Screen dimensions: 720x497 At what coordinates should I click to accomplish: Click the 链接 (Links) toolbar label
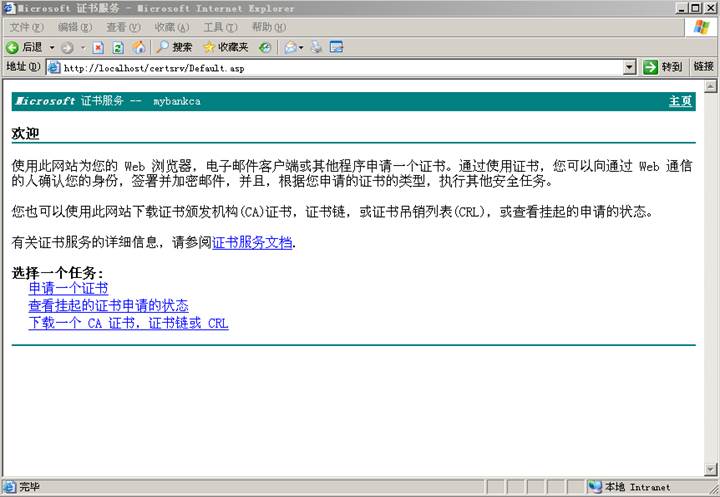(x=703, y=67)
